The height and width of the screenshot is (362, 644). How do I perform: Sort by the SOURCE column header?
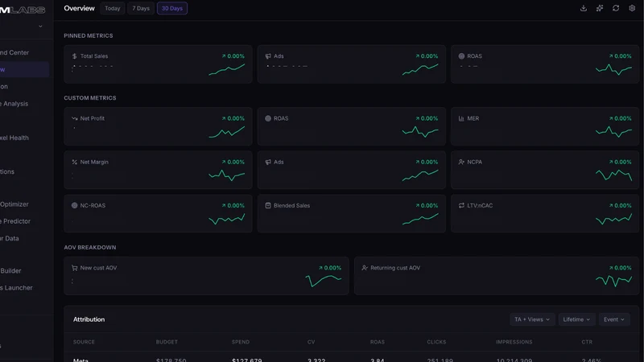click(x=84, y=342)
